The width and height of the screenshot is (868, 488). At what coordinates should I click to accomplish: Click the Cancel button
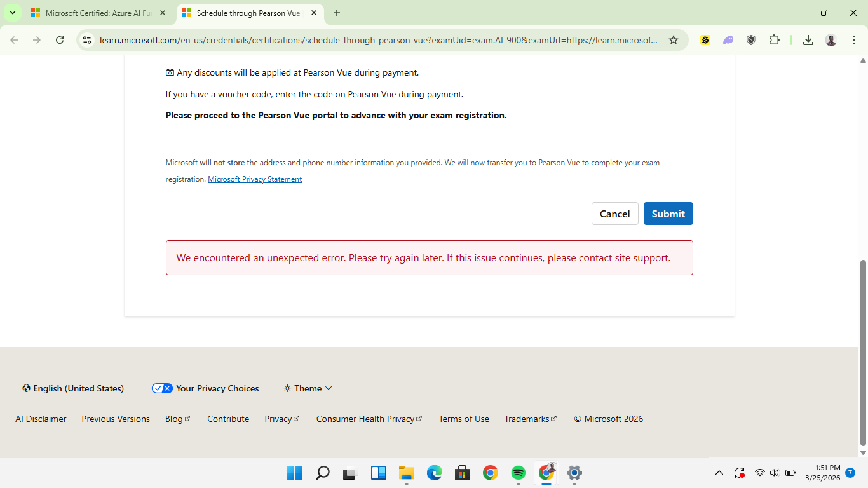click(x=615, y=213)
